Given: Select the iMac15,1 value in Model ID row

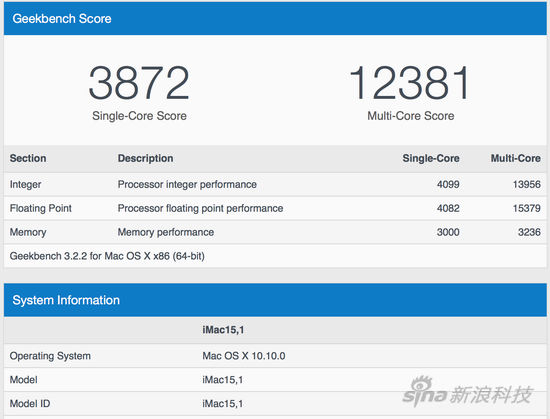Looking at the screenshot, I should (223, 404).
